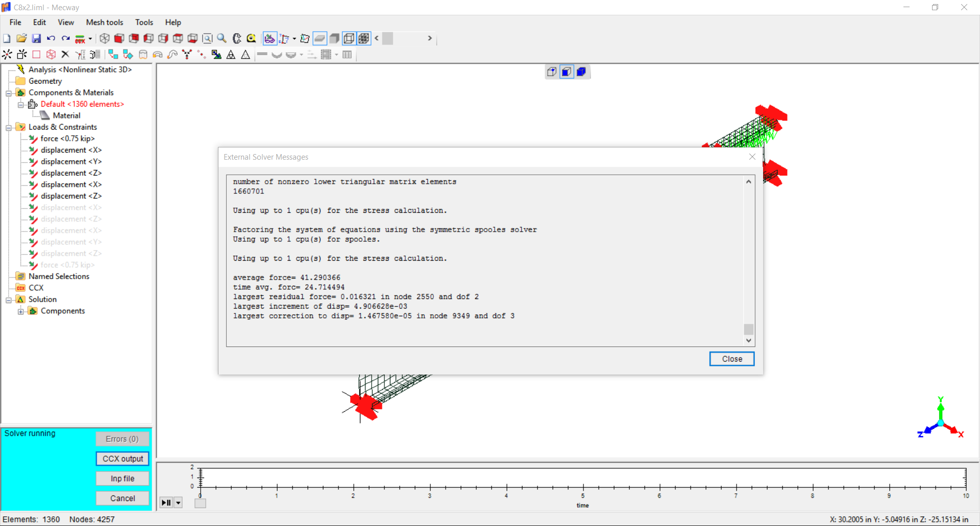
Task: Click the toolbar step-forward right arrow
Action: pos(430,38)
